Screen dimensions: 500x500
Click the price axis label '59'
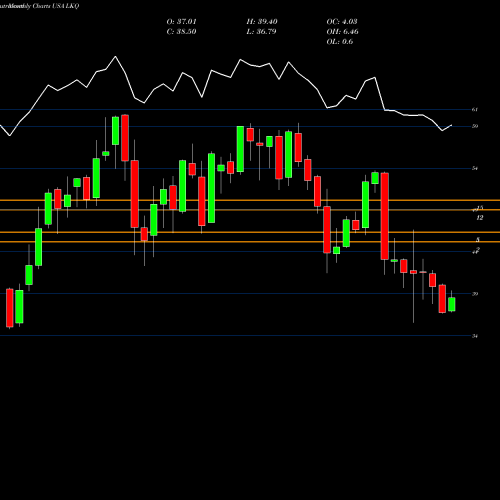click(475, 126)
